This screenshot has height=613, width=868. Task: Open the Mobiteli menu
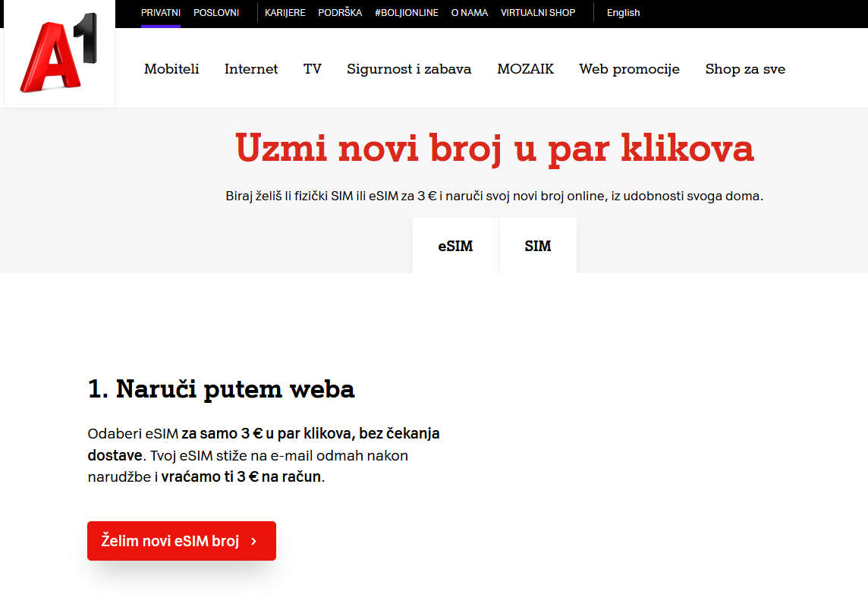171,69
